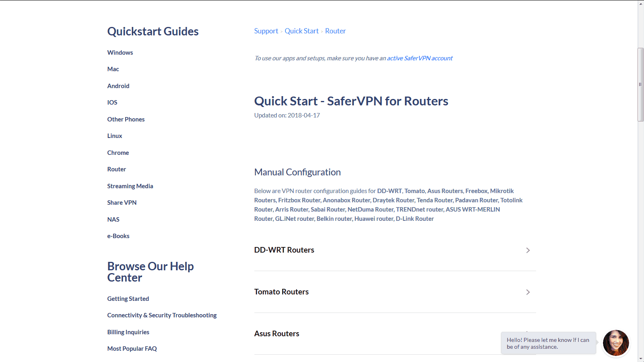644x362 pixels.
Task: Open the iOS quickstart guide
Action: (112, 103)
